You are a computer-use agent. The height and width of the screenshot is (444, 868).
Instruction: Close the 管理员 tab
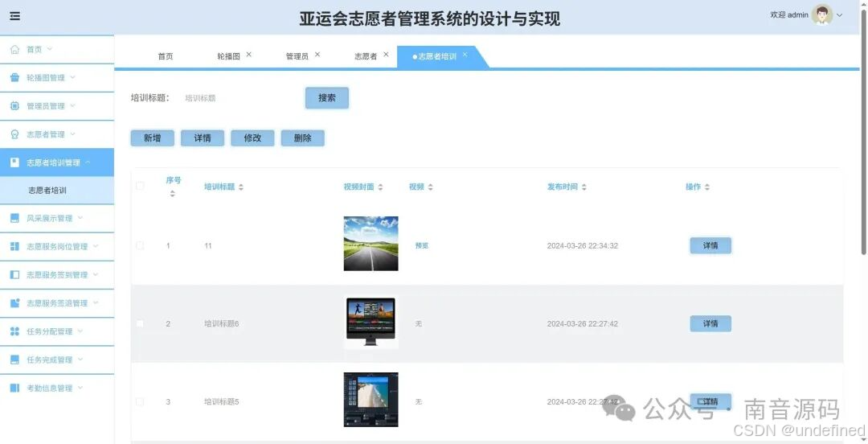point(317,55)
